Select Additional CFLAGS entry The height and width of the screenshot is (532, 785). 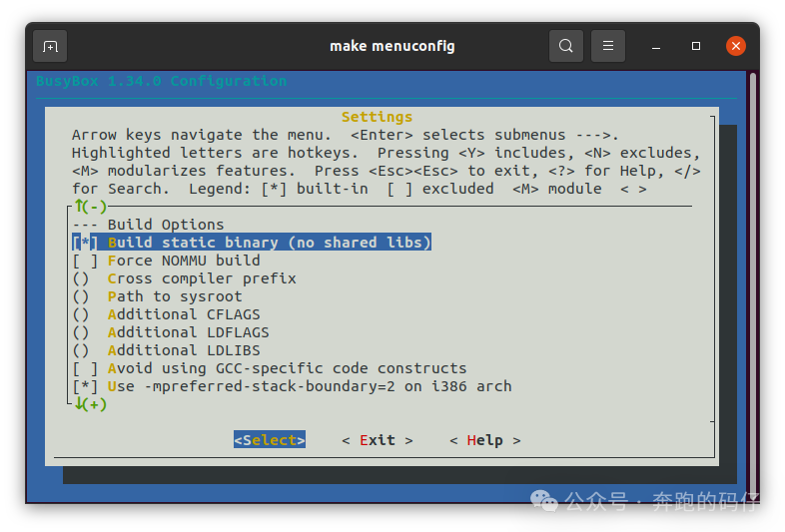166,314
